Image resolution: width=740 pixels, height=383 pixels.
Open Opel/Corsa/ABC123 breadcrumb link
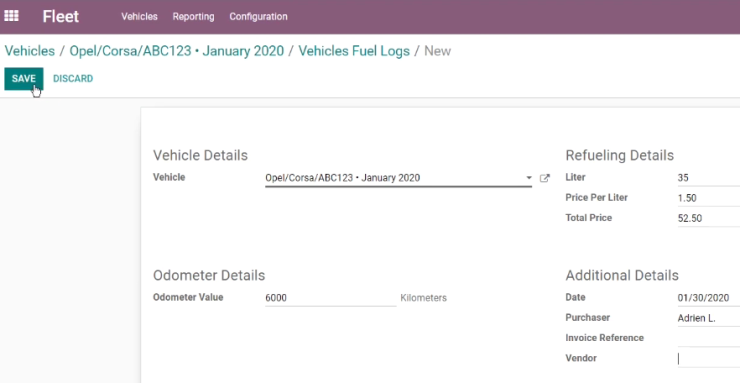coord(177,50)
